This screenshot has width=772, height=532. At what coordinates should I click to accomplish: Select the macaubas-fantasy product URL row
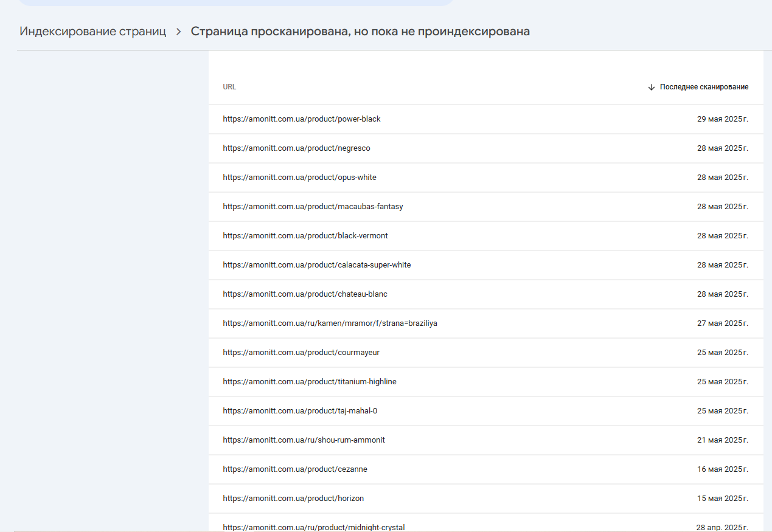tap(485, 207)
